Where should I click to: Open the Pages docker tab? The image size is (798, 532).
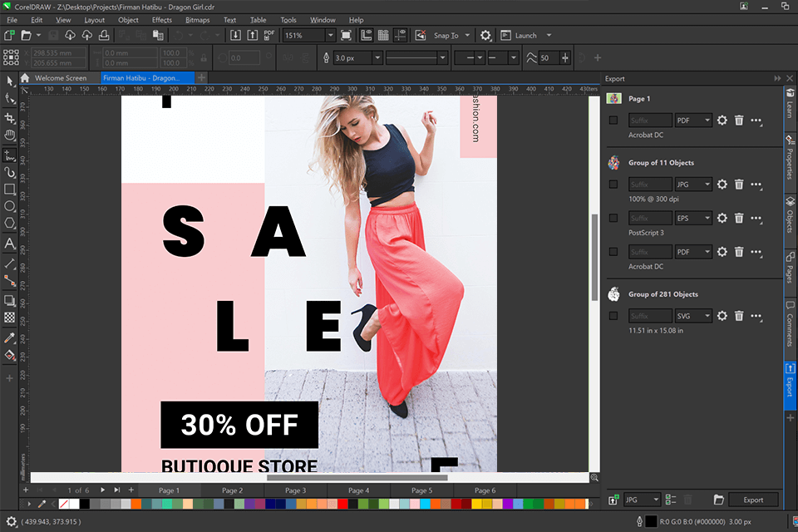(x=790, y=268)
